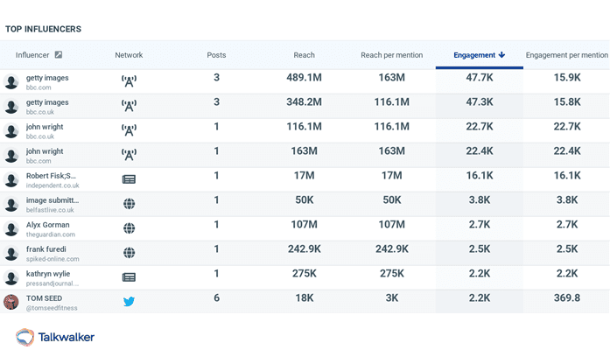
Task: Click the newspaper icon in kathryn wylie row
Action: [129, 277]
